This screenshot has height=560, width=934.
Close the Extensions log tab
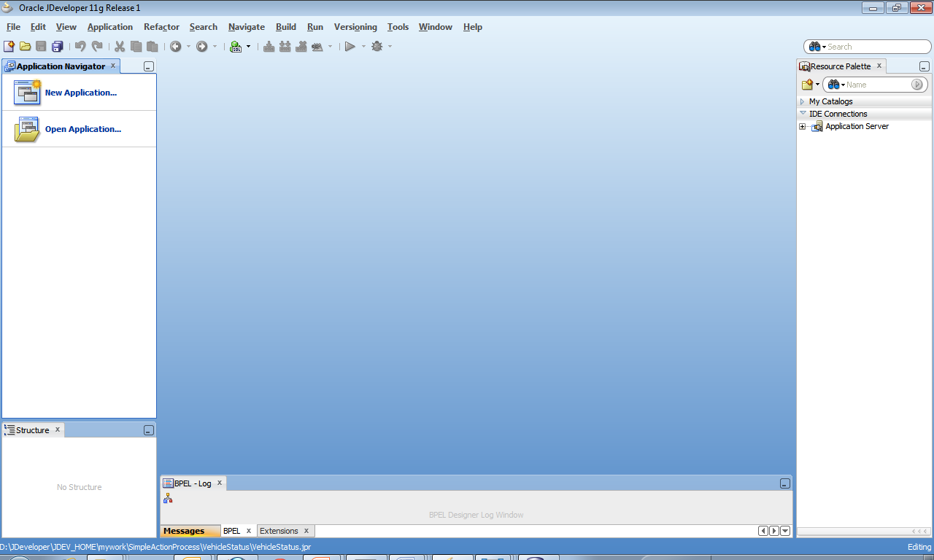coord(306,531)
